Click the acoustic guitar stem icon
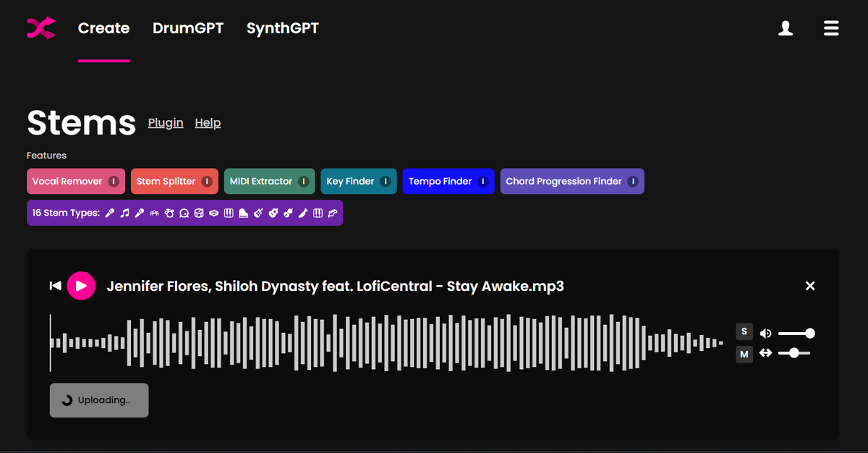Screen dimensions: 868x453 (x=273, y=213)
